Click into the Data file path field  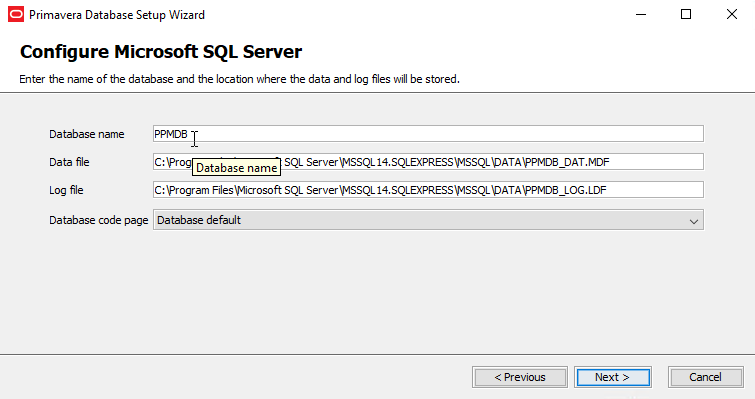point(428,162)
